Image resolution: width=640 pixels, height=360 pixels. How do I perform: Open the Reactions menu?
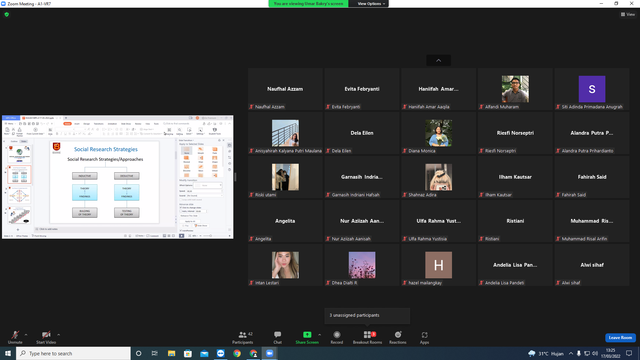pyautogui.click(x=398, y=337)
